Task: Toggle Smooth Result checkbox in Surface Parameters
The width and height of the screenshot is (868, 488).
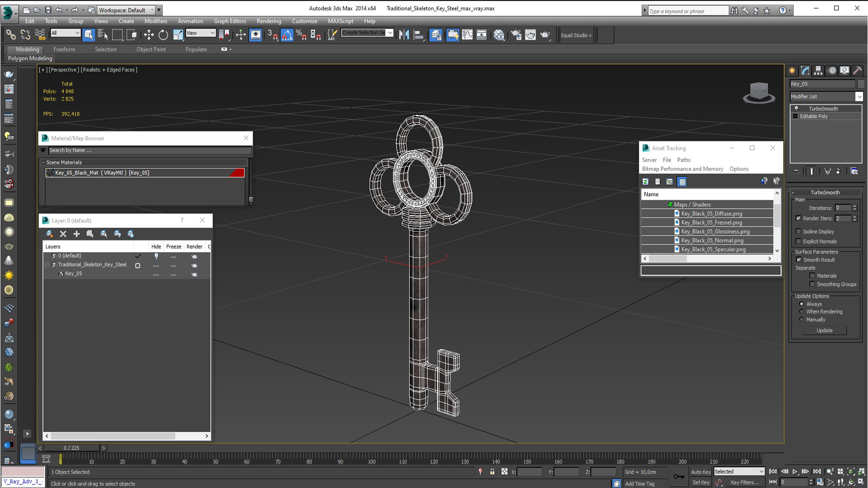Action: pos(798,260)
